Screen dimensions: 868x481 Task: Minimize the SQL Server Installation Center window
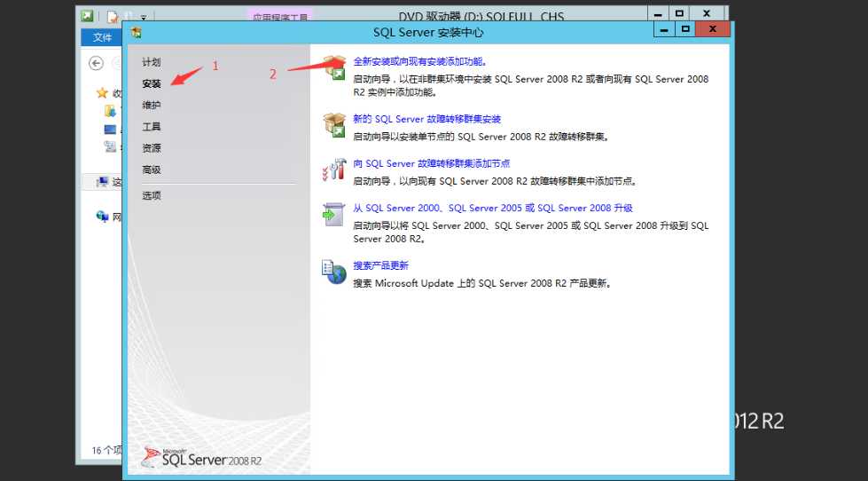(x=664, y=29)
